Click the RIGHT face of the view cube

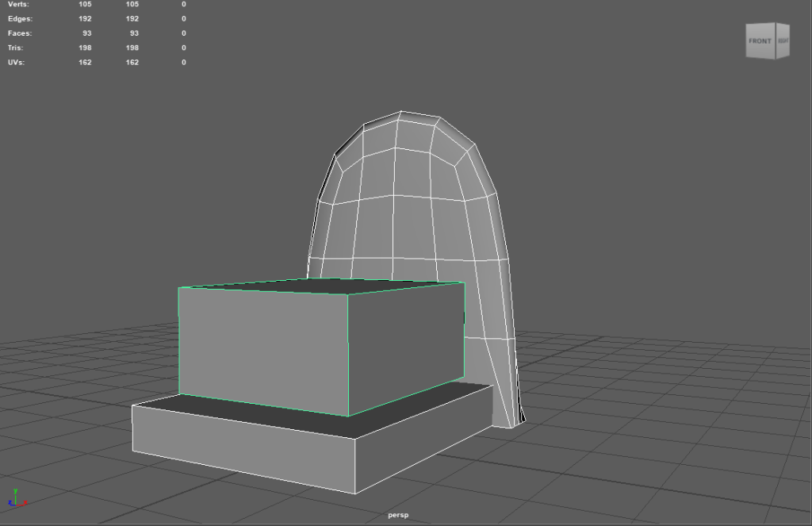coord(783,40)
